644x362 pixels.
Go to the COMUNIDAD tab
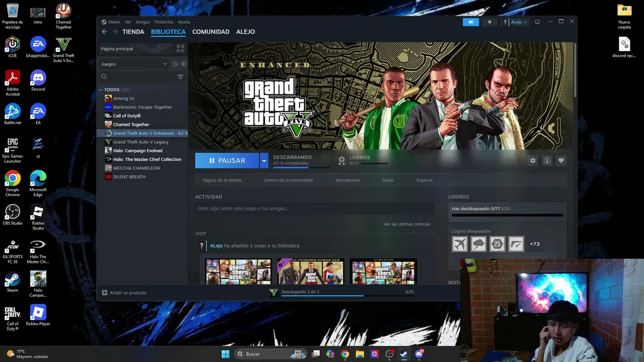coord(211,32)
